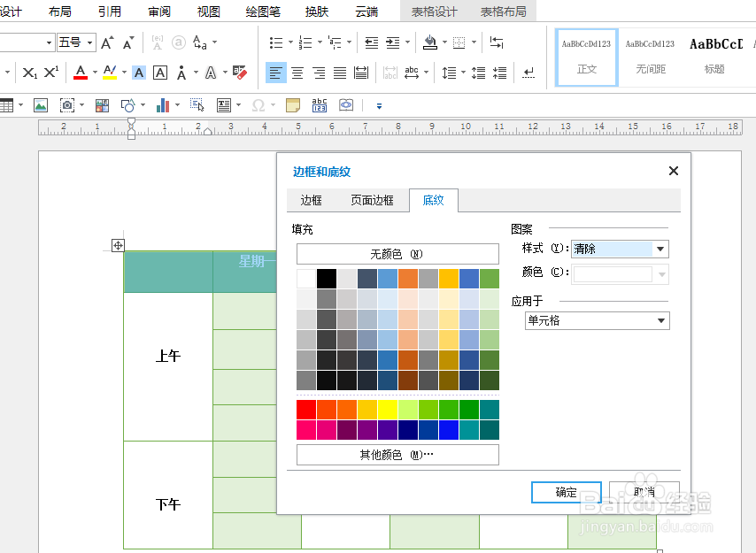This screenshot has width=756, height=553.
Task: Switch to the 页面边框 tab
Action: (x=373, y=200)
